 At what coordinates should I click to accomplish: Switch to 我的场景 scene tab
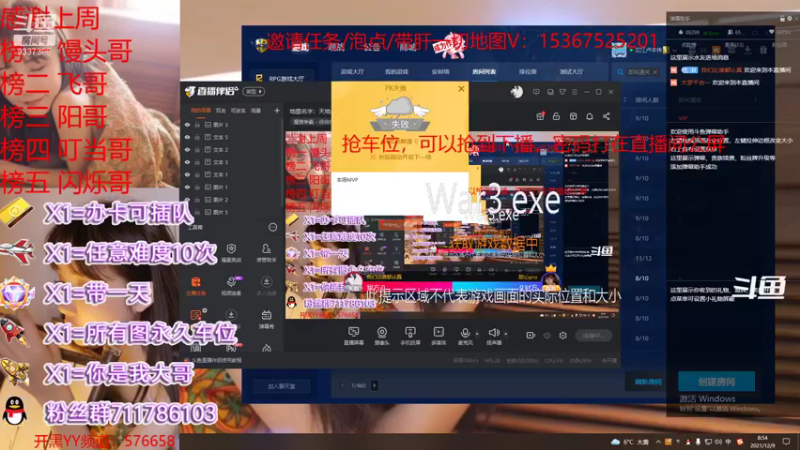coord(201,110)
